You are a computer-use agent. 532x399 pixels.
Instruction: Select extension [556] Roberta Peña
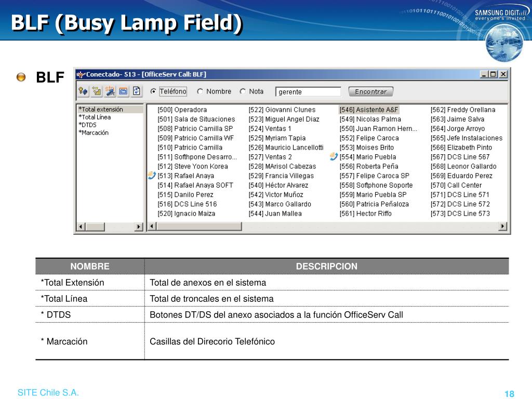(369, 166)
